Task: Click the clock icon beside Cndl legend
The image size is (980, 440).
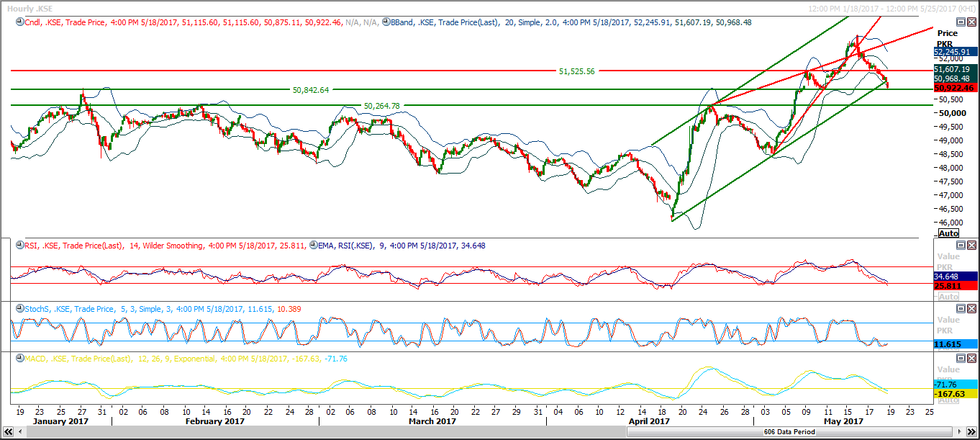Action: pos(19,22)
